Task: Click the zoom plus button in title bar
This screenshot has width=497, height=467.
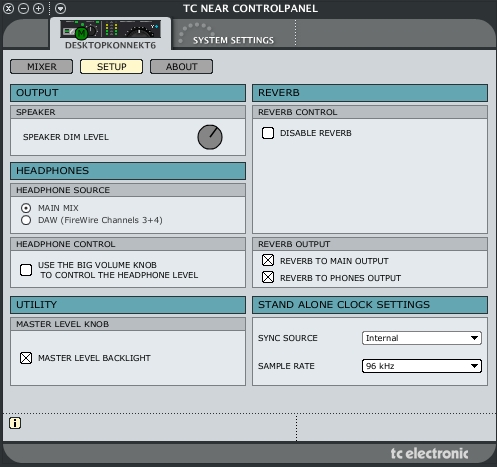Action: (x=38, y=8)
